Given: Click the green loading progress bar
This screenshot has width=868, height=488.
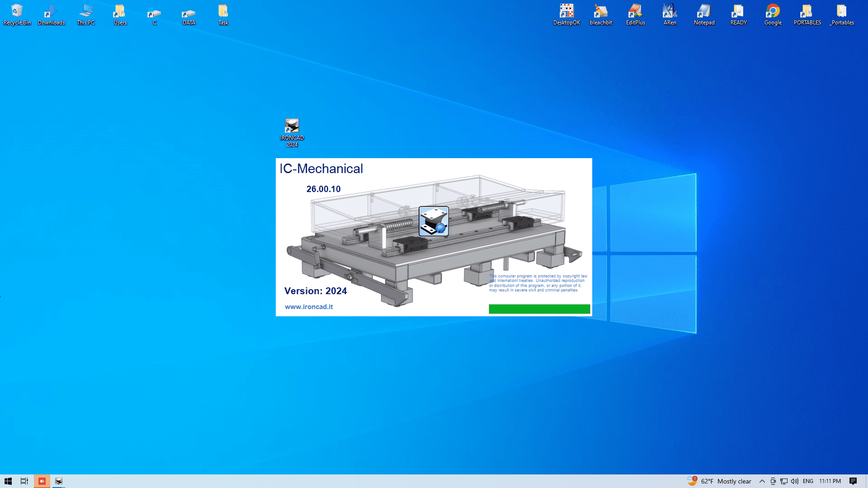Looking at the screenshot, I should tap(539, 309).
